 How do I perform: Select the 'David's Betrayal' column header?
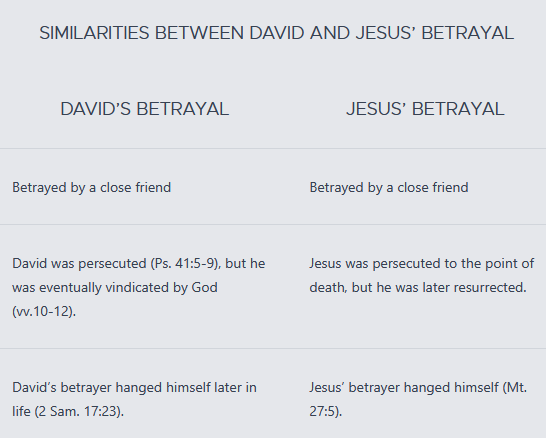145,109
